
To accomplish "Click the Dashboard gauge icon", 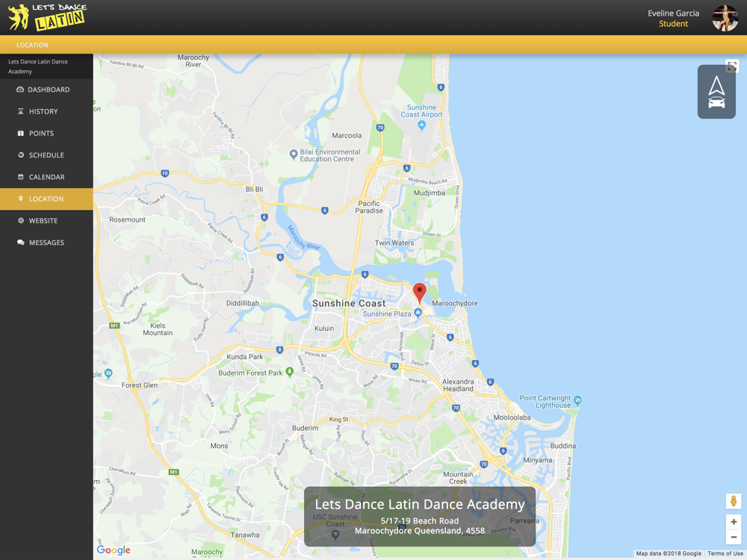I will [20, 90].
